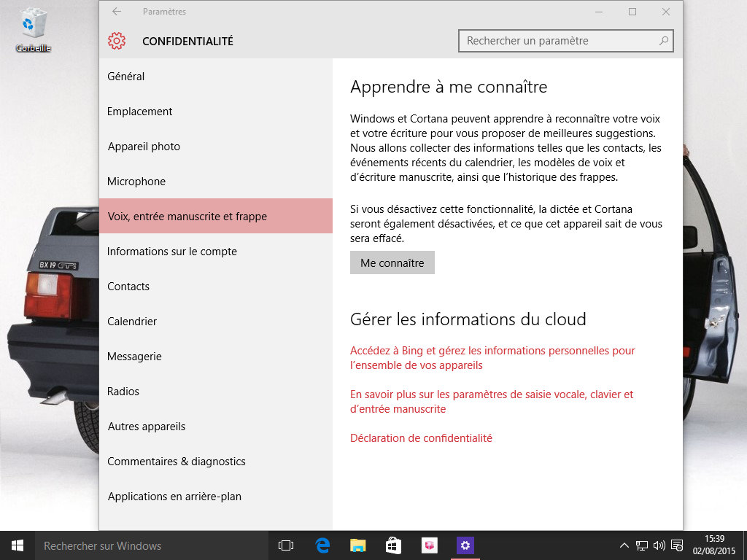Open File Explorer from the taskbar
The height and width of the screenshot is (560, 747).
coord(357,545)
